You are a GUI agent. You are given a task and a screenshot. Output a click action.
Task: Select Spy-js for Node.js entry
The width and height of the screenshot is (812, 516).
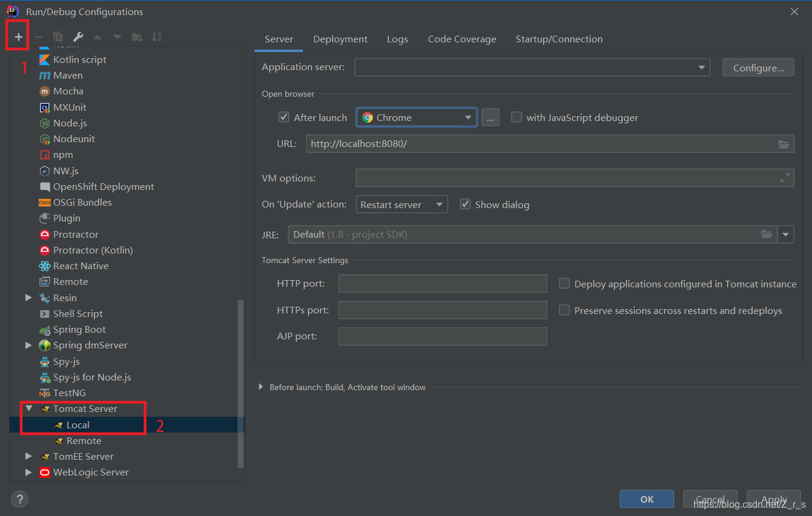[x=92, y=377]
